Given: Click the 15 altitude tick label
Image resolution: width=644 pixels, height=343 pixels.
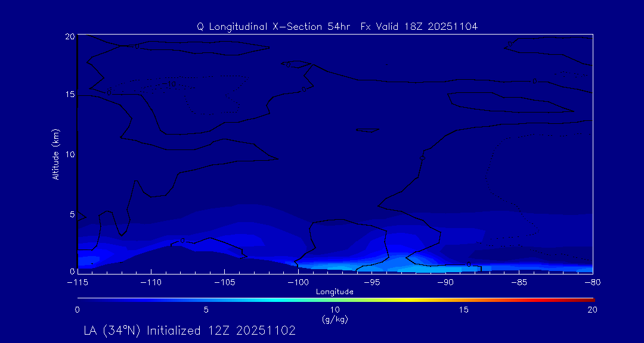Looking at the screenshot, I should click(70, 94).
